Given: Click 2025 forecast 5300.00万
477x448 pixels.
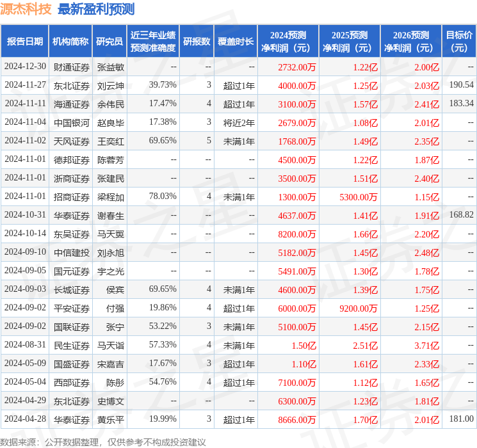Looking at the screenshot, I should tap(359, 197).
